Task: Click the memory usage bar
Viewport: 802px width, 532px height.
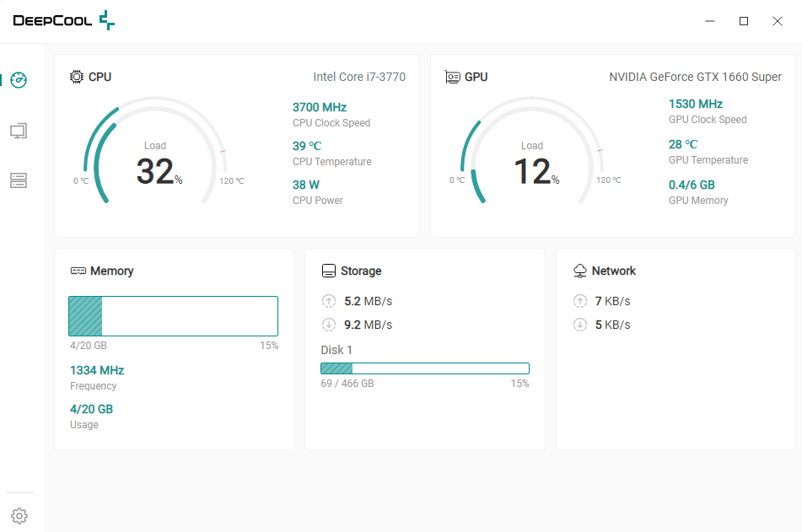Action: (174, 316)
